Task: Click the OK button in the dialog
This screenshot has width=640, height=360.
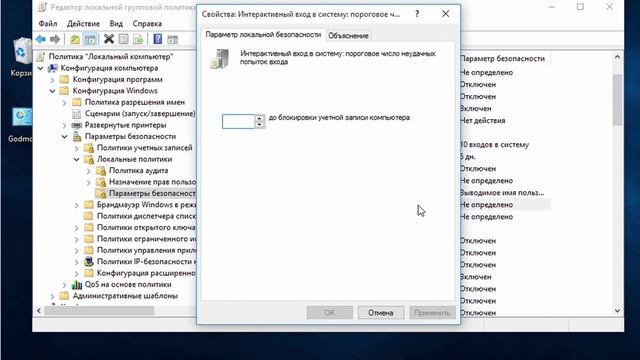Action: [x=329, y=313]
